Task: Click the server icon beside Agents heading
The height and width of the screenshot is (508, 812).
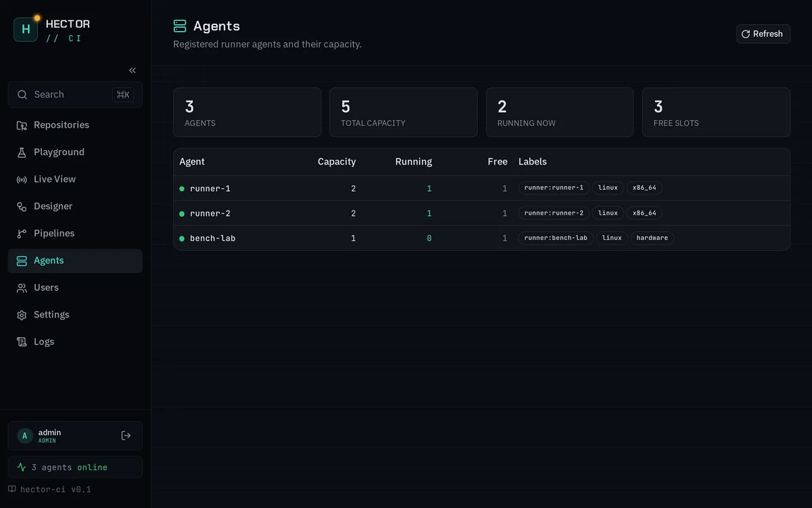Action: tap(180, 26)
